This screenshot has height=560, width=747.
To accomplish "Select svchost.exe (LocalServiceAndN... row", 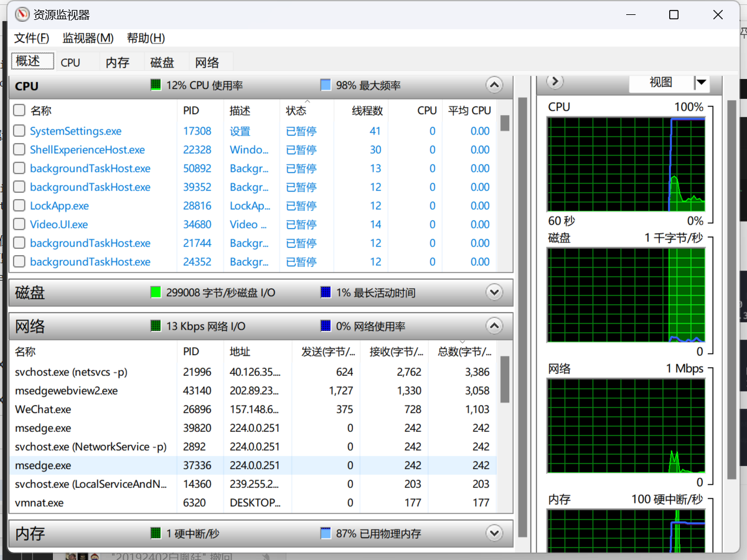I will pyautogui.click(x=254, y=484).
